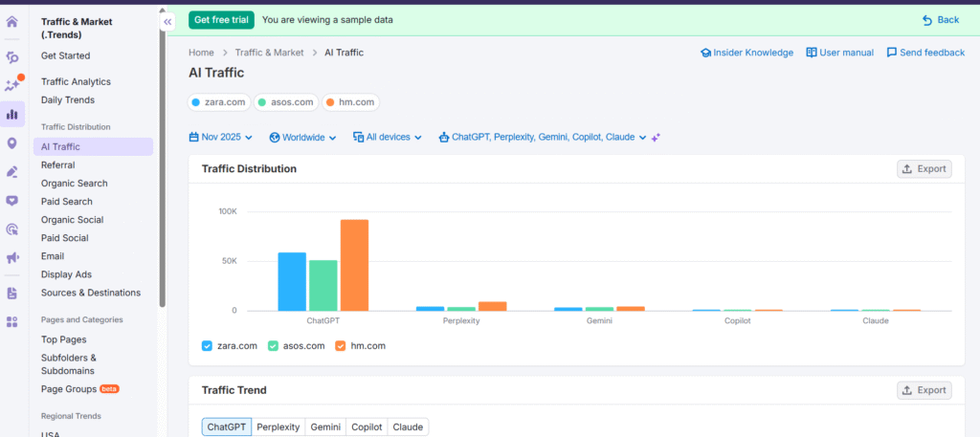This screenshot has width=980, height=437.
Task: Uncheck the zara.com legend checkbox
Action: [x=207, y=345]
